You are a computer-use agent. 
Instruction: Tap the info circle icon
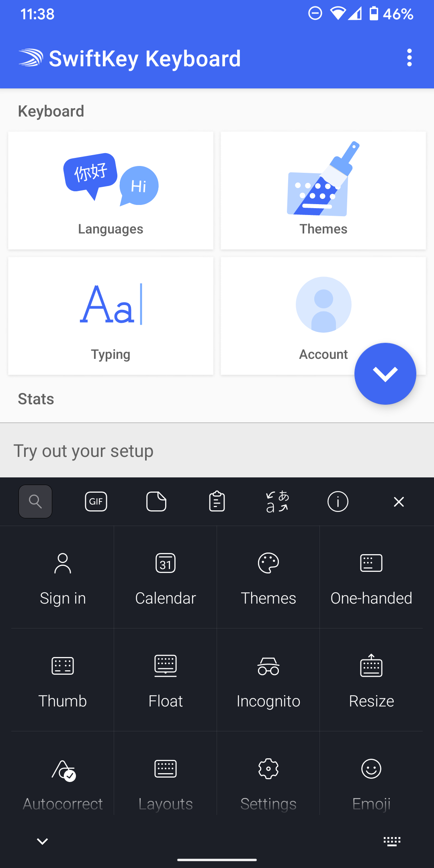338,502
